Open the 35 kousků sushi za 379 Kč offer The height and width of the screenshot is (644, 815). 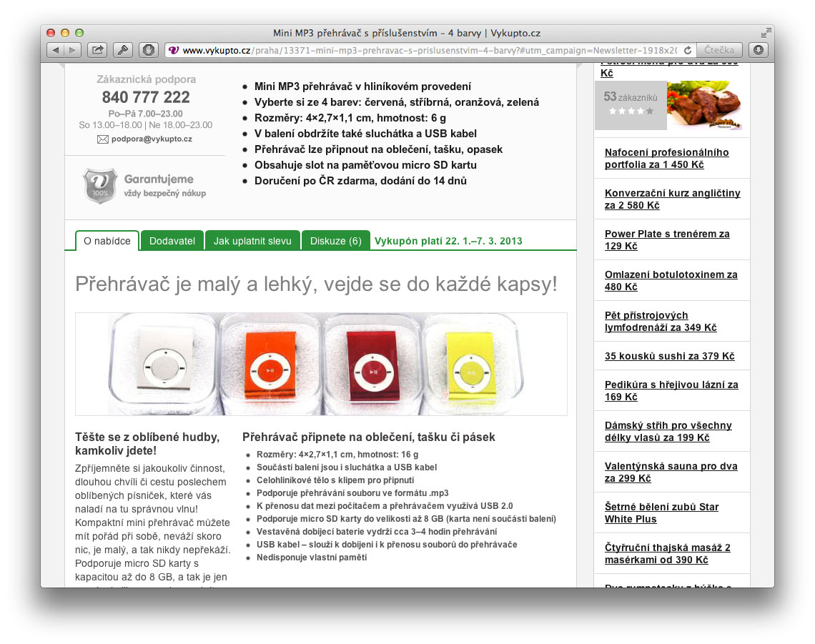point(669,356)
